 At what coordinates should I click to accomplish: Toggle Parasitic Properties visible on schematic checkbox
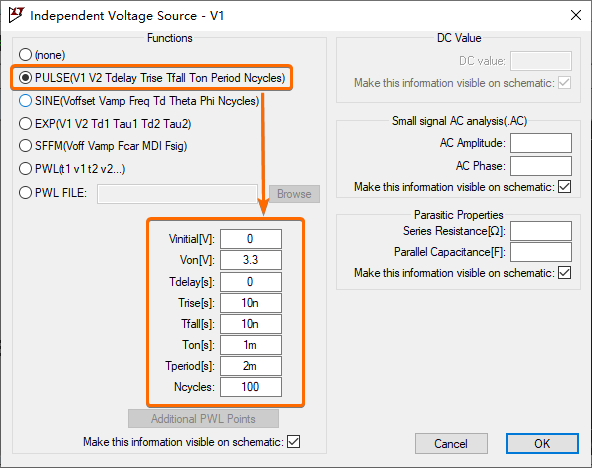click(564, 272)
